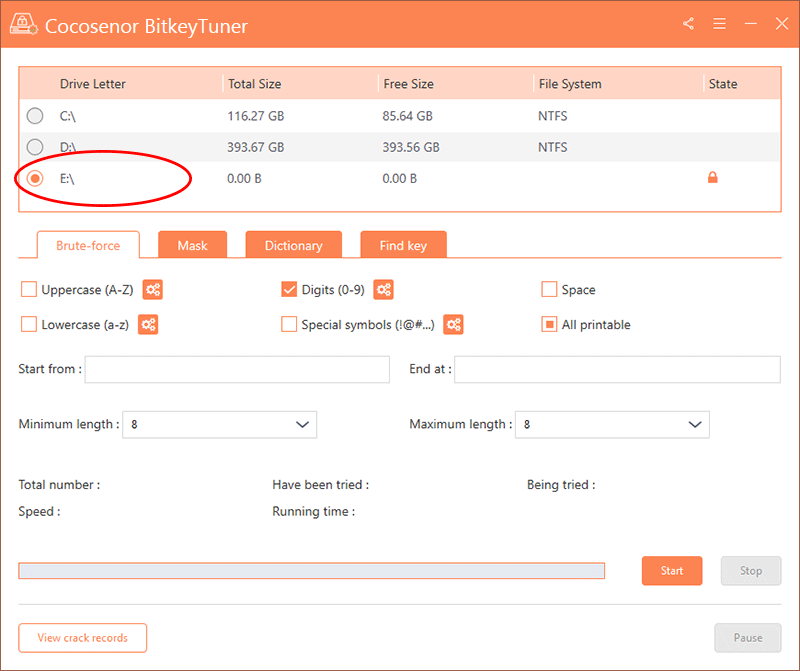Focus the Start from input field
800x671 pixels.
[x=237, y=369]
